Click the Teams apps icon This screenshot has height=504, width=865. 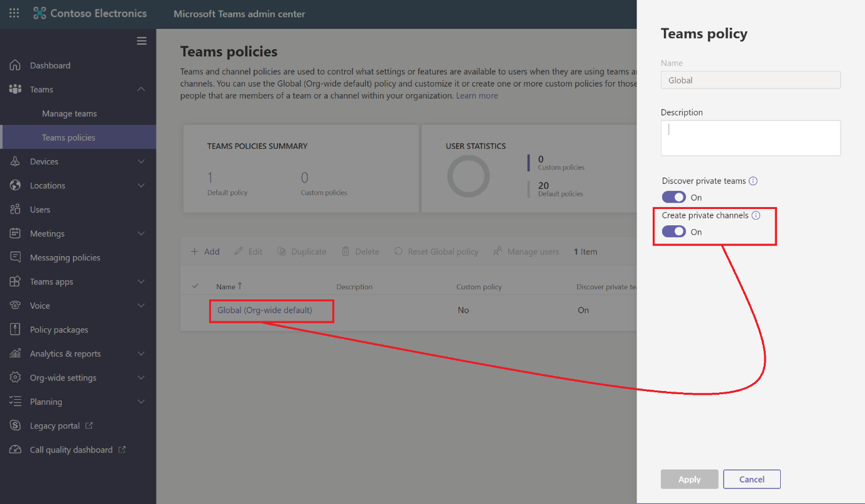(15, 282)
